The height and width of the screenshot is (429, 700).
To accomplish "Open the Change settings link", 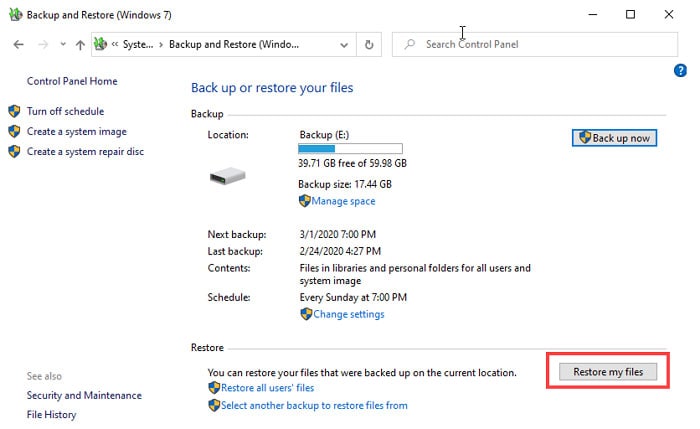I will (x=348, y=314).
